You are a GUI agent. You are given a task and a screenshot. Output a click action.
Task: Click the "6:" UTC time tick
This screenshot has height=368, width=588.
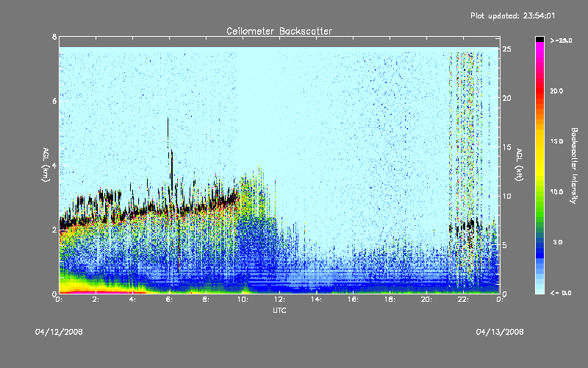pos(169,300)
